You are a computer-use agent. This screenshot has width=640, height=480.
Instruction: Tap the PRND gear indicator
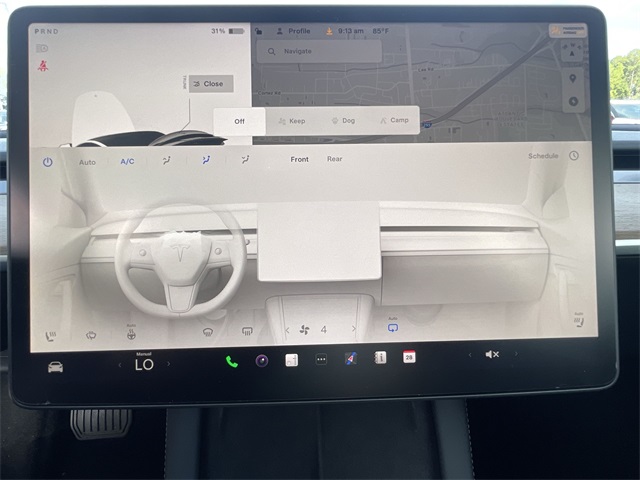pyautogui.click(x=47, y=31)
